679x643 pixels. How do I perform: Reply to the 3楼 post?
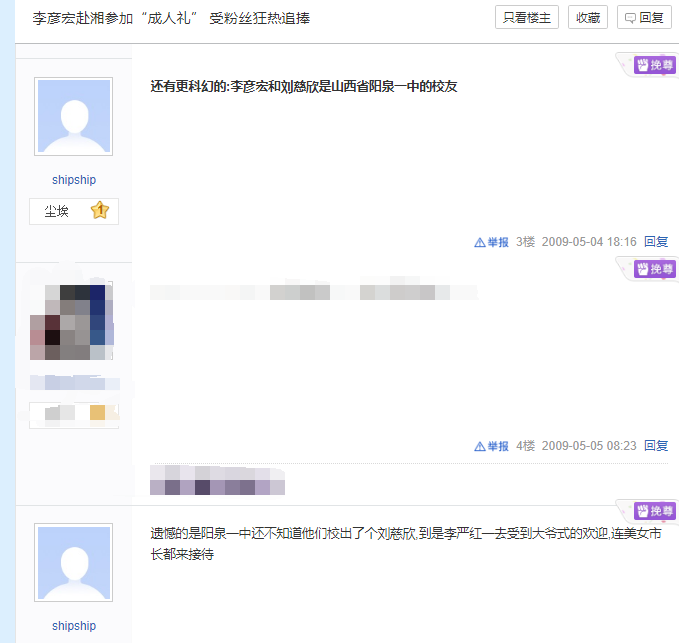[656, 242]
